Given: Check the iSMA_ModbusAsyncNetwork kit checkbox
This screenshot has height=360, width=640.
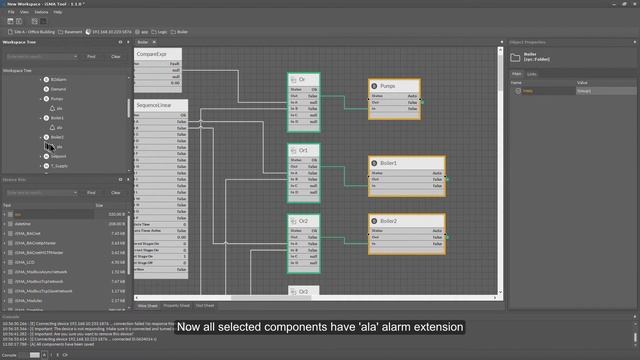Looking at the screenshot, I should tap(10, 272).
